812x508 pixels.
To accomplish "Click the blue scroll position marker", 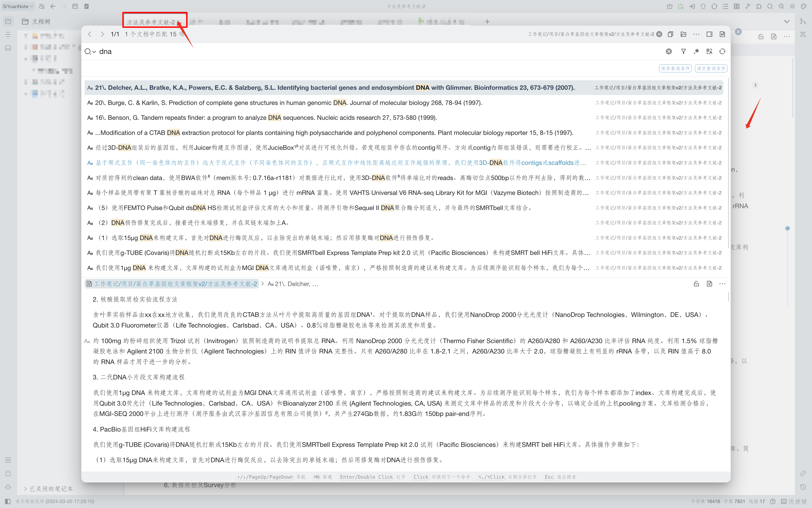I will 787,229.
